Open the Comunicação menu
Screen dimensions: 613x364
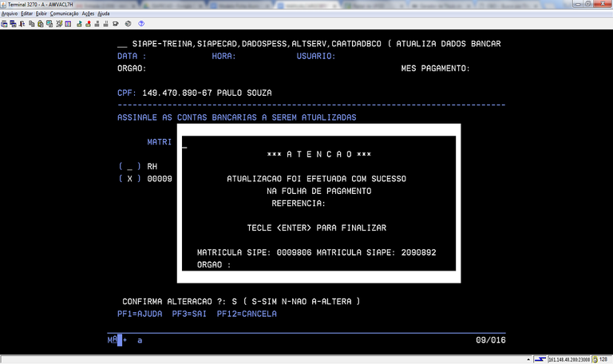tap(64, 14)
